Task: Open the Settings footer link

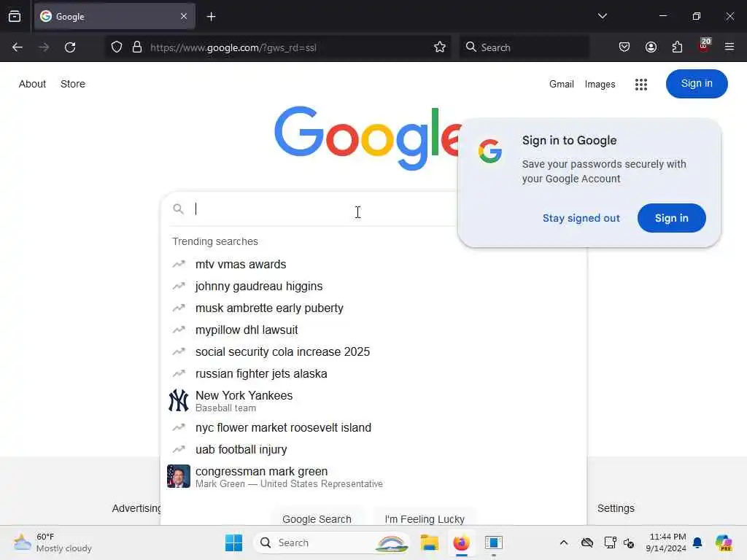Action: pyautogui.click(x=616, y=508)
